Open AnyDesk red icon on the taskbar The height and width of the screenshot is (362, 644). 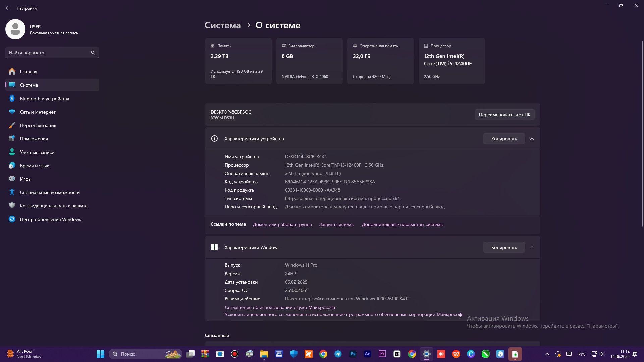click(x=441, y=354)
